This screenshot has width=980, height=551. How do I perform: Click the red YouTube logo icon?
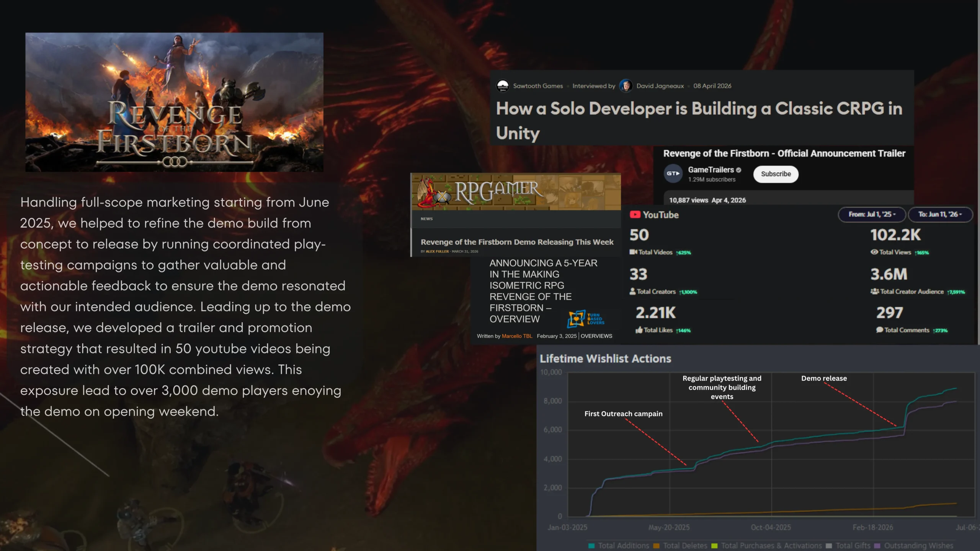[x=635, y=215]
